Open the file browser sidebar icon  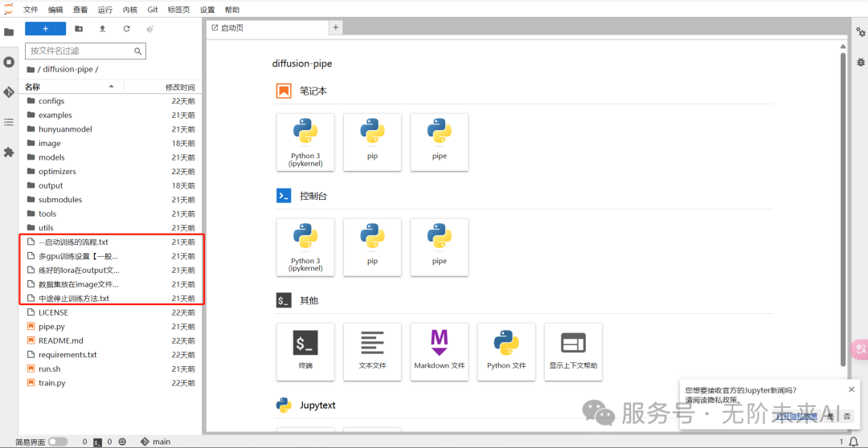[x=9, y=32]
